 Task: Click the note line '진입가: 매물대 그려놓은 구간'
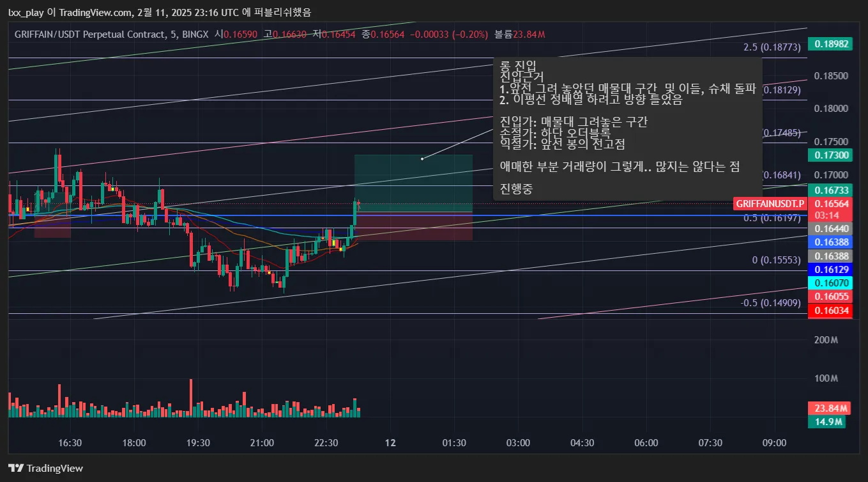[574, 121]
